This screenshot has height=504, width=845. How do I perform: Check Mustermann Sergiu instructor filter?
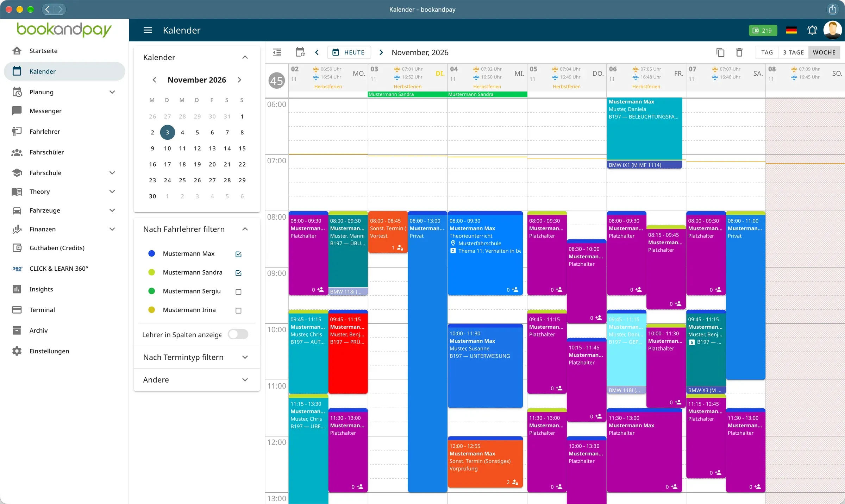(238, 292)
